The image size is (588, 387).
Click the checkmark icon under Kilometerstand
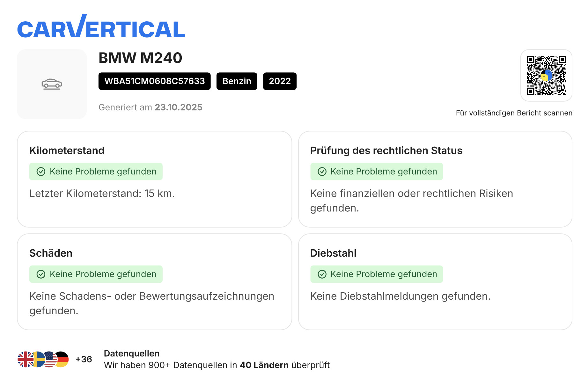[x=41, y=172]
